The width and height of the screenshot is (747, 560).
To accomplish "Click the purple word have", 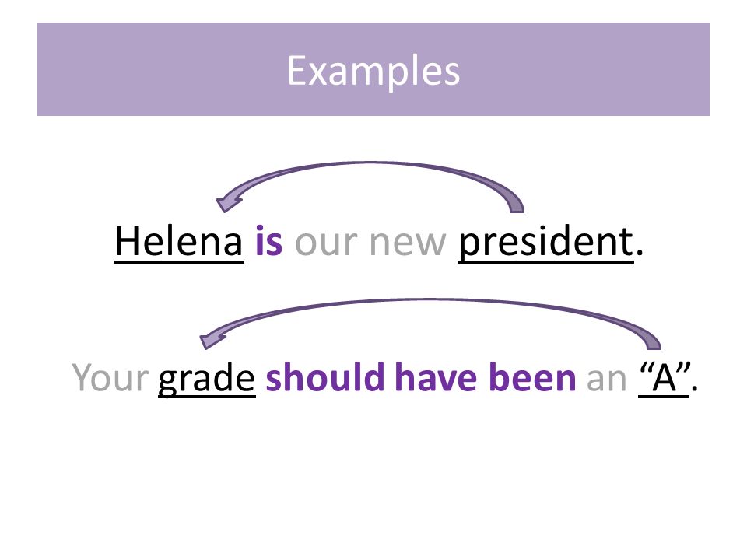I will [437, 376].
